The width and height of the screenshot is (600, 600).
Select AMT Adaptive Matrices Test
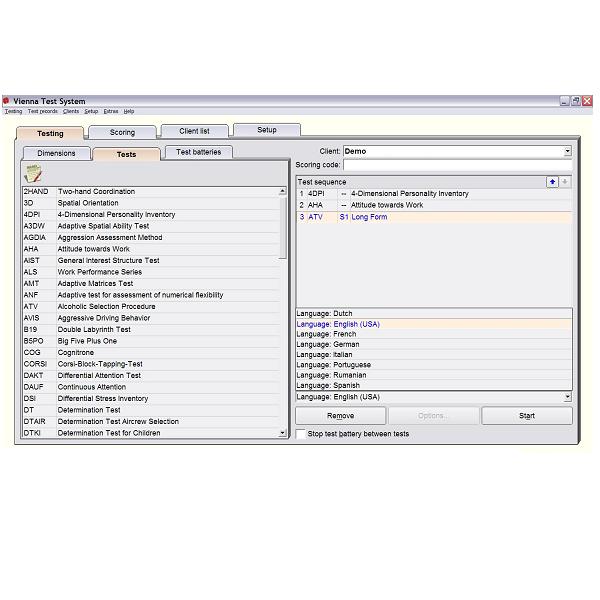pos(151,284)
